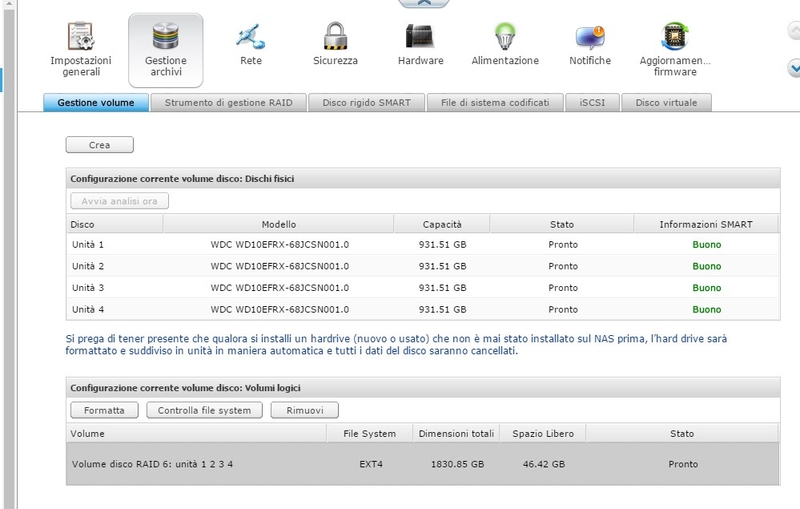800x509 pixels.
Task: Click Controlla file system button
Action: click(x=205, y=410)
